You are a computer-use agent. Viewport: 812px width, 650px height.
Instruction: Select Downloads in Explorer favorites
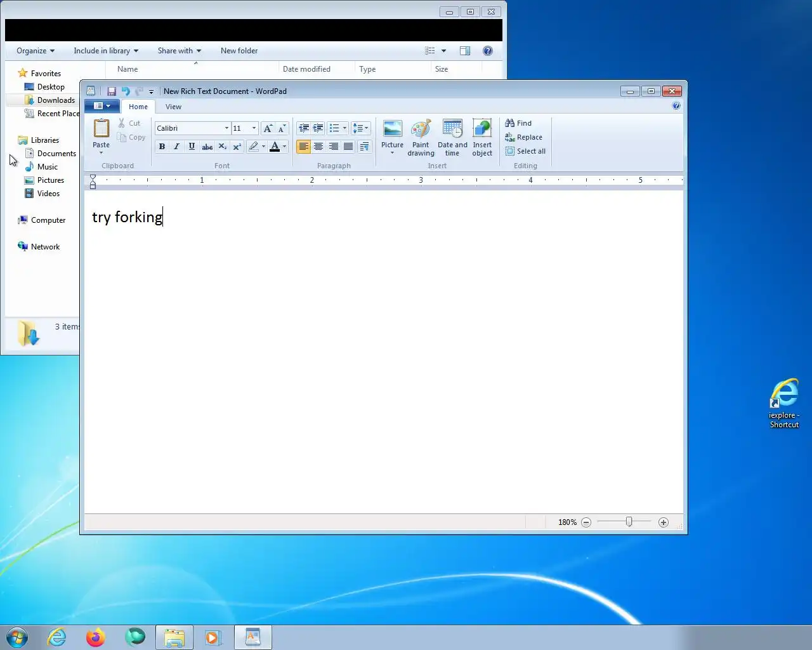coord(49,100)
